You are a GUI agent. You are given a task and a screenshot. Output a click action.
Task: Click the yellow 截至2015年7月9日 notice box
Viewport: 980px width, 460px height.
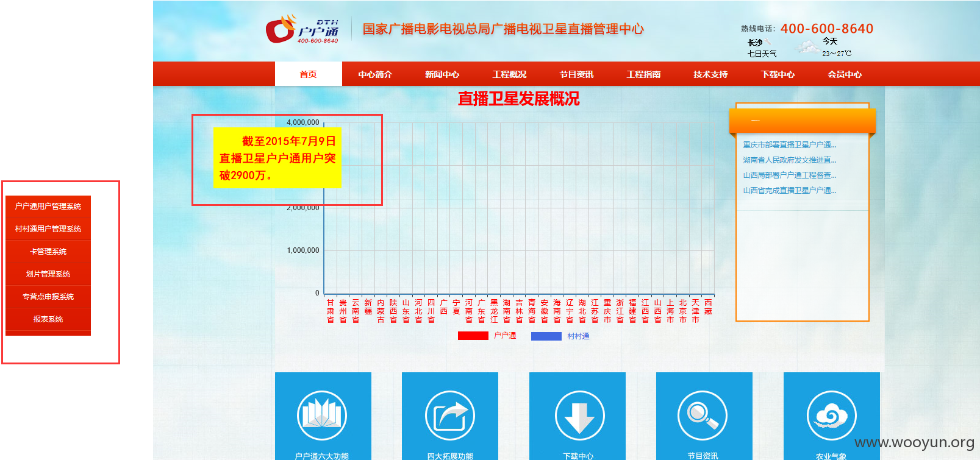click(277, 158)
